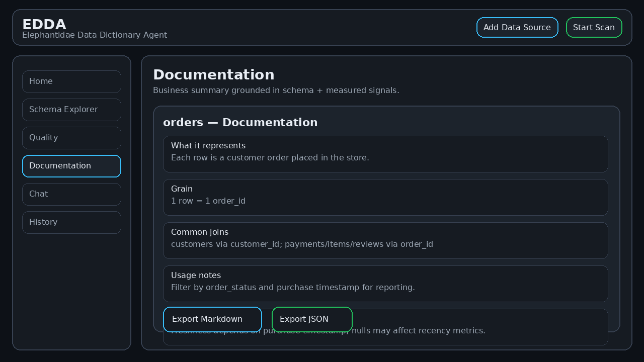Open the Home section in the sidebar
644x362 pixels.
point(71,81)
